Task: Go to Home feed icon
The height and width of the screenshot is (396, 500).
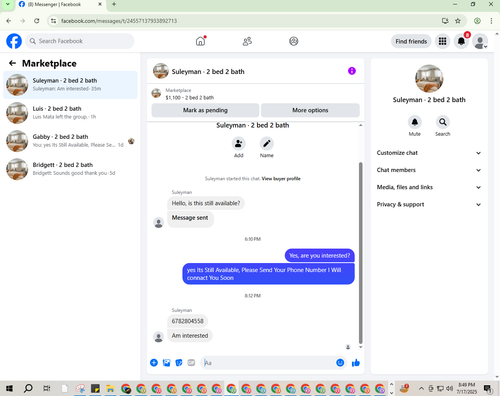Action: pyautogui.click(x=200, y=41)
